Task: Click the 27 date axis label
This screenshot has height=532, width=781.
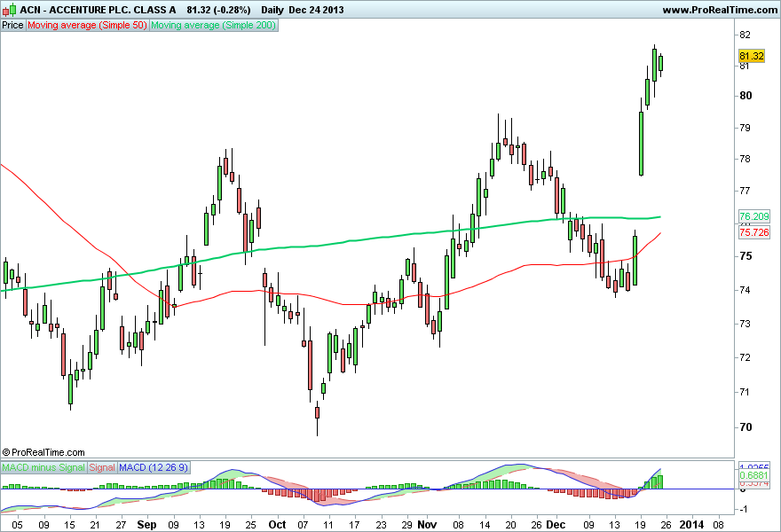Action: pyautogui.click(x=121, y=525)
